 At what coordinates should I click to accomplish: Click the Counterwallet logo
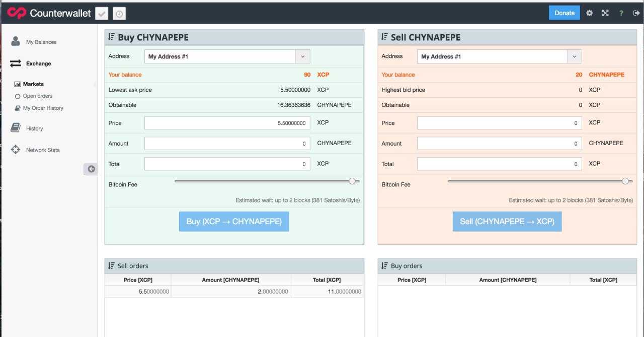pyautogui.click(x=49, y=13)
